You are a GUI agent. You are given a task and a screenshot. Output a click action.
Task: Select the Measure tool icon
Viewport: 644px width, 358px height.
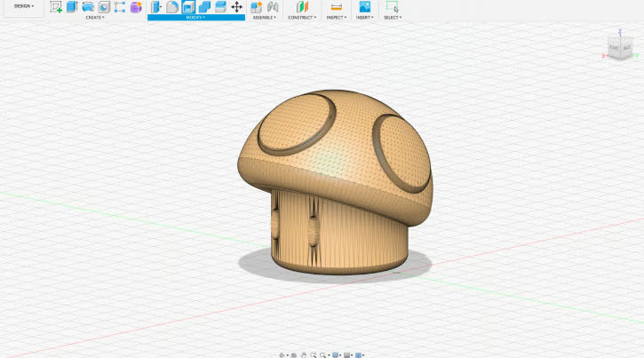[x=337, y=6]
